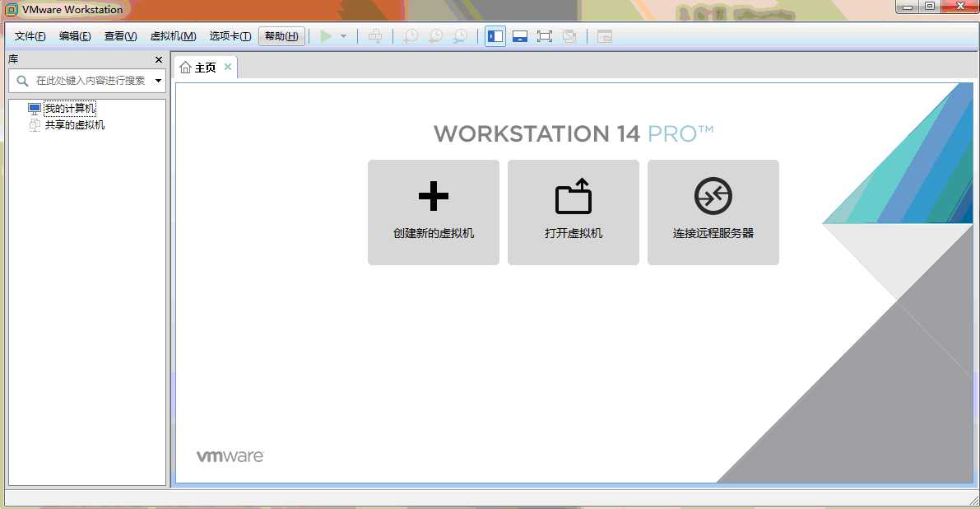The image size is (980, 509).
Task: Click the snapshot manager icon
Action: click(460, 36)
